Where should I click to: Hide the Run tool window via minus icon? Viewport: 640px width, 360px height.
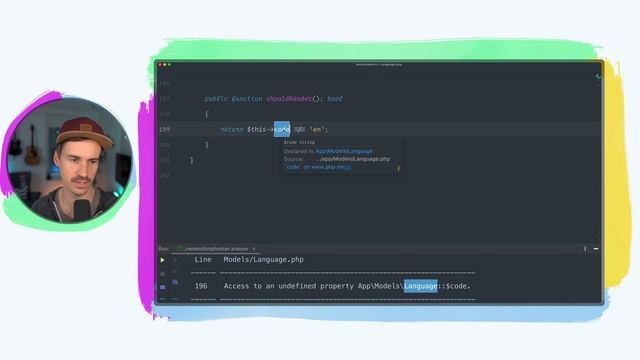[x=596, y=249]
